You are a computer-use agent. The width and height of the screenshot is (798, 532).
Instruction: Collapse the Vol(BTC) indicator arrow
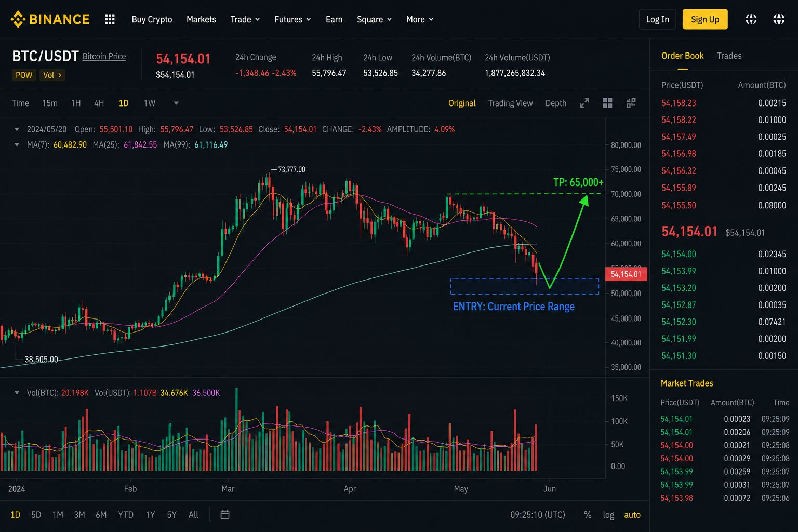click(17, 393)
